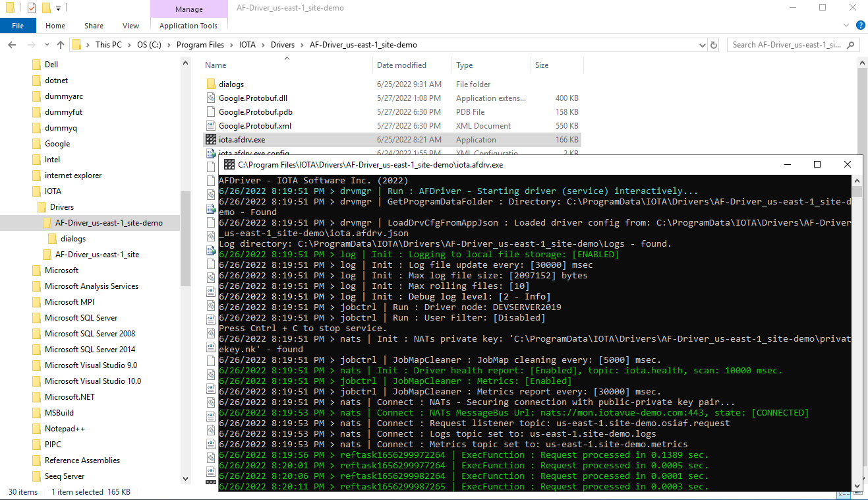This screenshot has height=500, width=868.
Task: Select AF-Driver_us-east-1_site folder in tree
Action: 97,255
